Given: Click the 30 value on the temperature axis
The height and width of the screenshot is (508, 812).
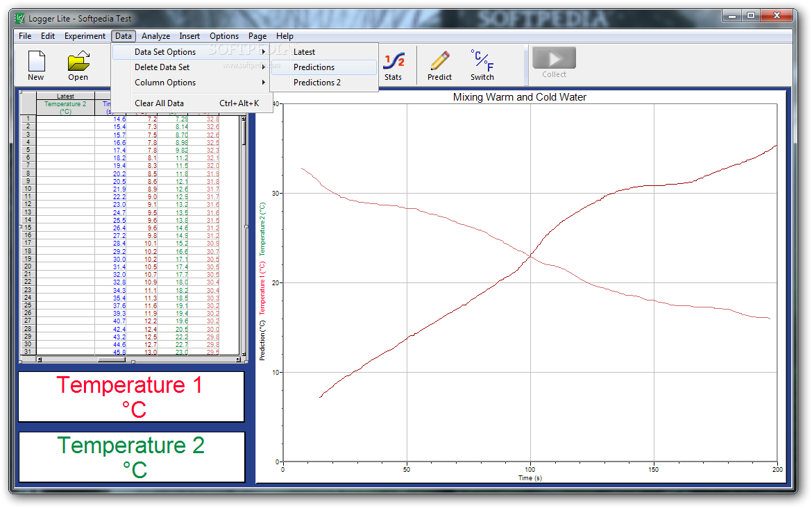Looking at the screenshot, I should tap(276, 194).
